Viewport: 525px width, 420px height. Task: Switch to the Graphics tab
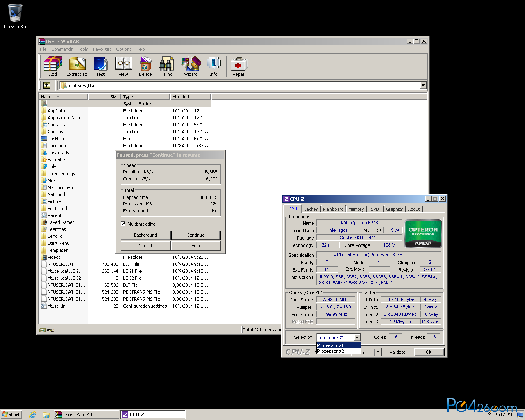395,209
